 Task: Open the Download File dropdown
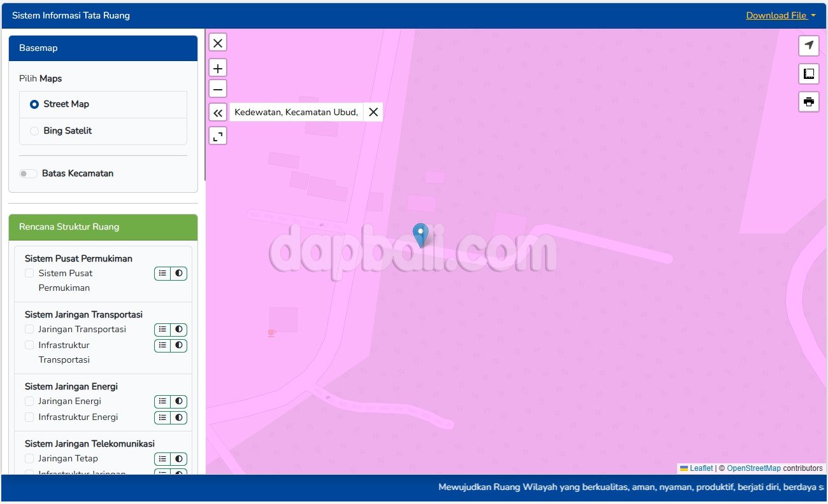click(780, 15)
